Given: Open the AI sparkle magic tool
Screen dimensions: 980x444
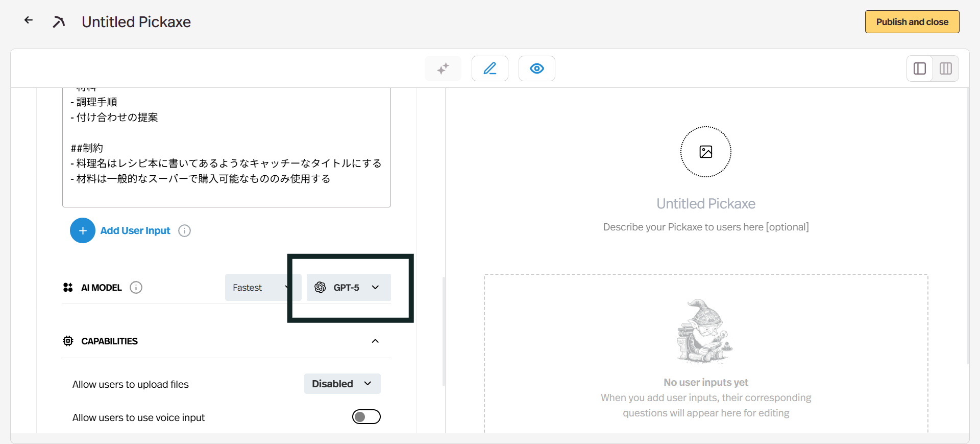Looking at the screenshot, I should pos(443,68).
